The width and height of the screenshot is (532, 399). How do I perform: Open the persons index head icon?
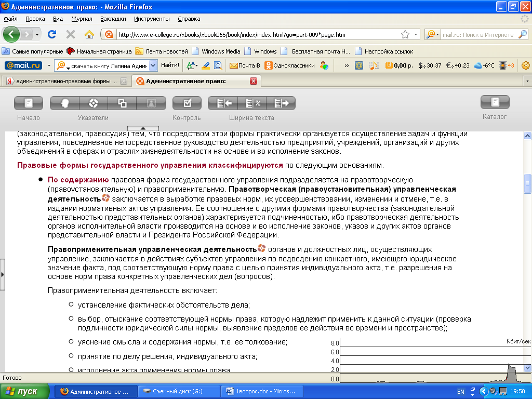pyautogui.click(x=64, y=103)
